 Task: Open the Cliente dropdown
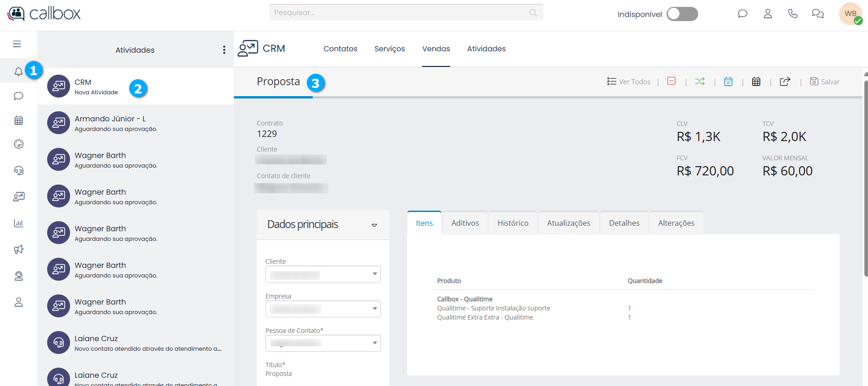[x=323, y=274]
